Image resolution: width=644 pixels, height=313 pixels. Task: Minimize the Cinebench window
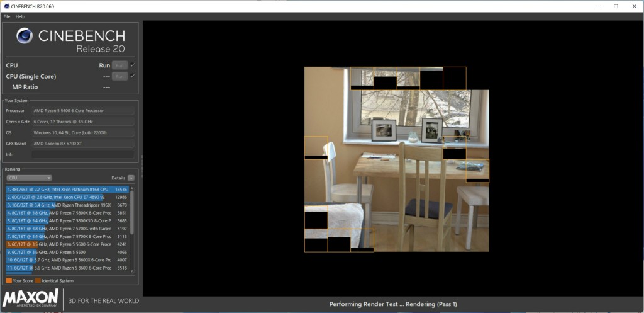pyautogui.click(x=597, y=6)
